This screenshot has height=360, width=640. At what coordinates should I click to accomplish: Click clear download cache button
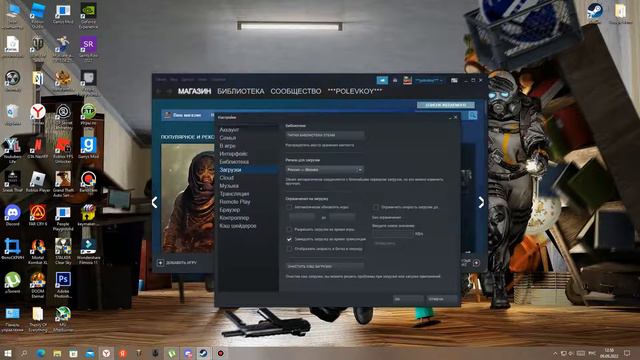click(x=324, y=266)
